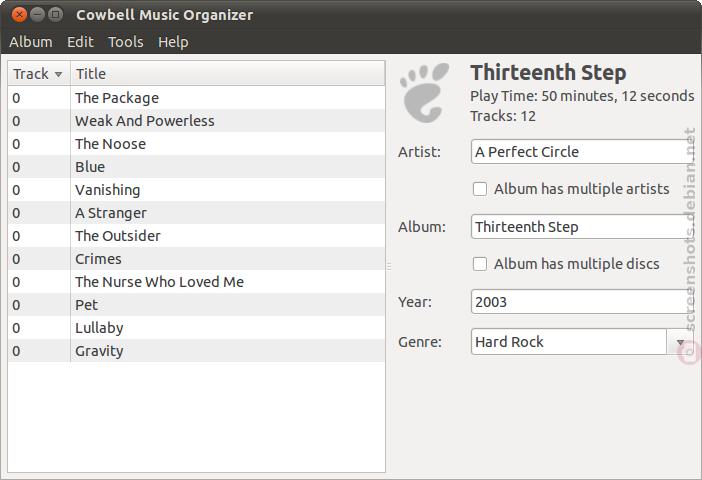
Task: Open the Album menu
Action: click(31, 42)
